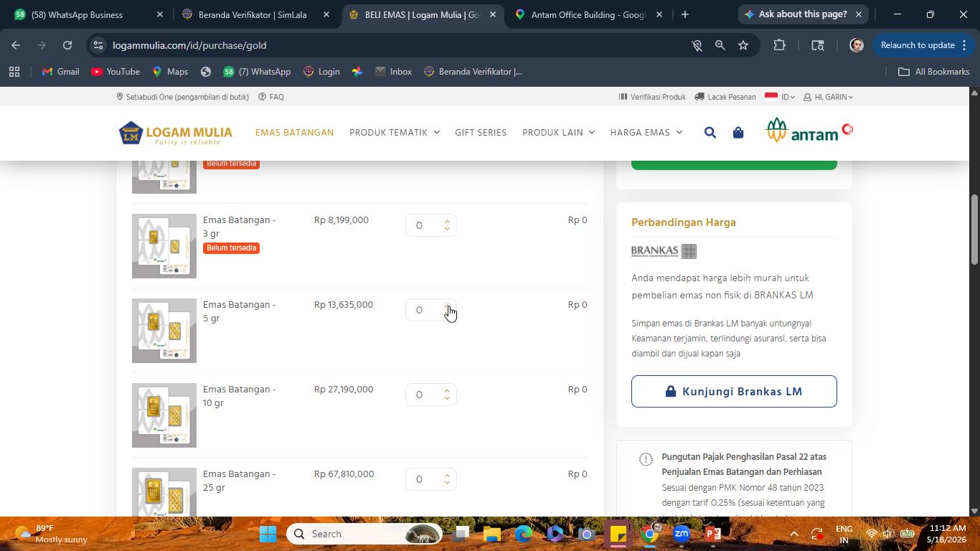Screen dimensions: 980x551
Task: Open the Maps bookmark
Action: pos(170,72)
